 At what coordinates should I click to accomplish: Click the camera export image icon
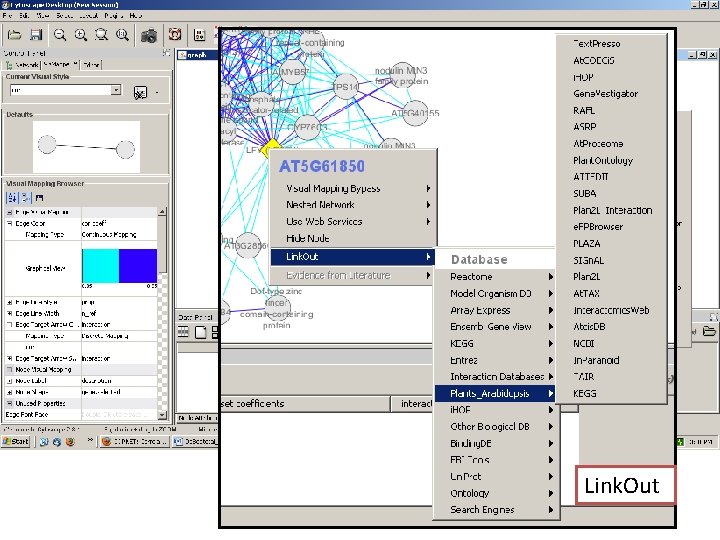tap(149, 35)
